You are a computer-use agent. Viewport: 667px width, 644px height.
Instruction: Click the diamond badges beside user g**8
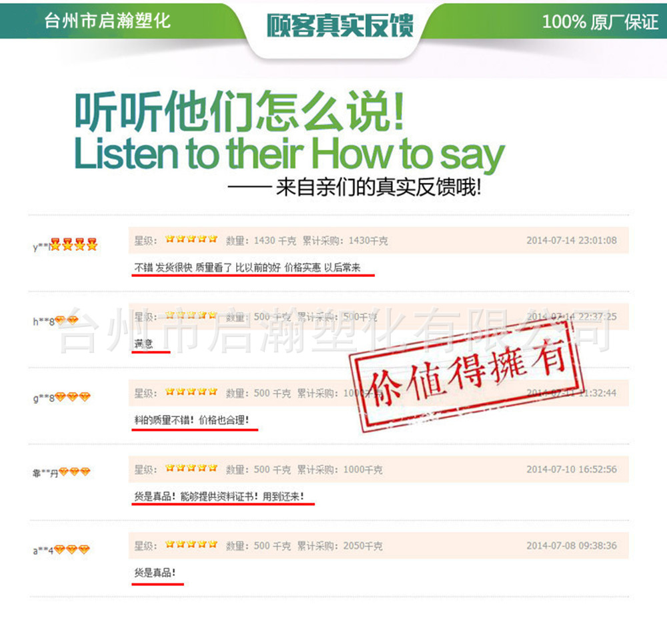tap(73, 396)
